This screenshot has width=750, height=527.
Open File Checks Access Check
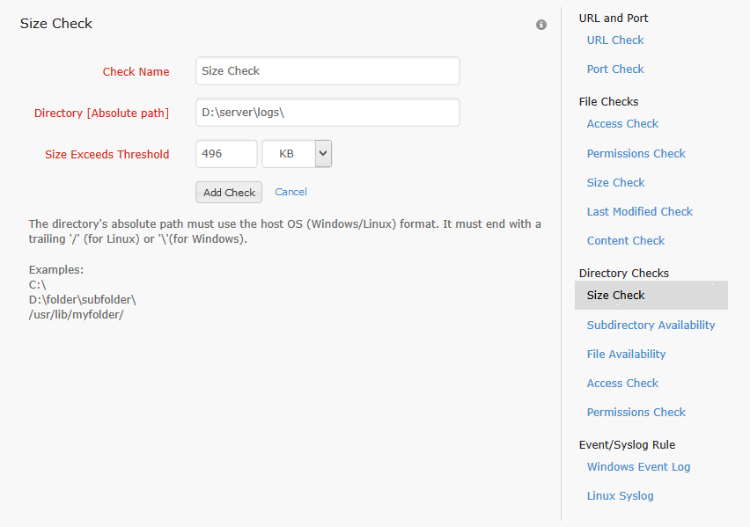coord(622,124)
